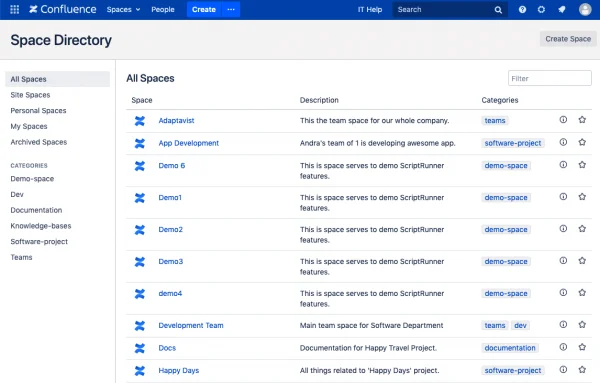
Task: Filter by Software-project category in sidebar
Action: pos(39,241)
